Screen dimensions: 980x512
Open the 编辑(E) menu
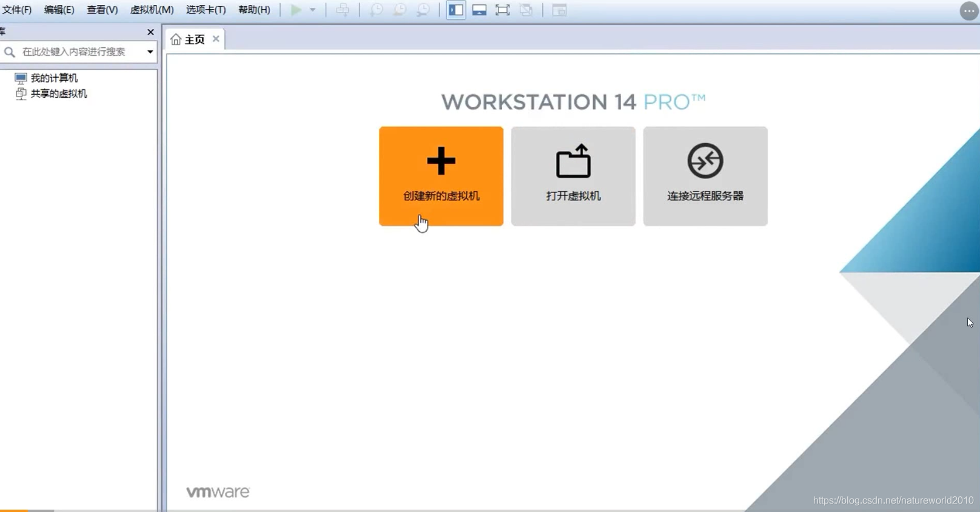(59, 10)
